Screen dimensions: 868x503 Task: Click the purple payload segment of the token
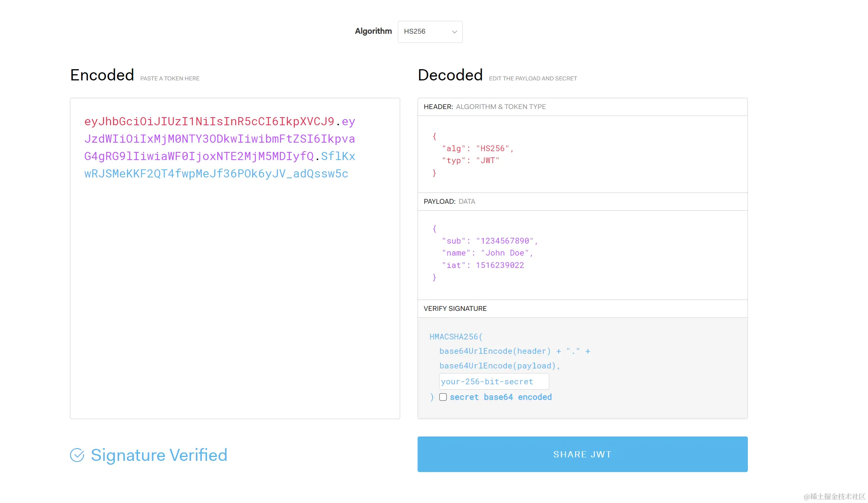point(219,139)
